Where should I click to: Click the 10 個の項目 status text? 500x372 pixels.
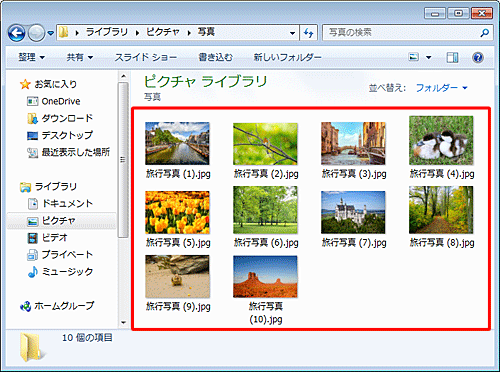click(x=87, y=338)
